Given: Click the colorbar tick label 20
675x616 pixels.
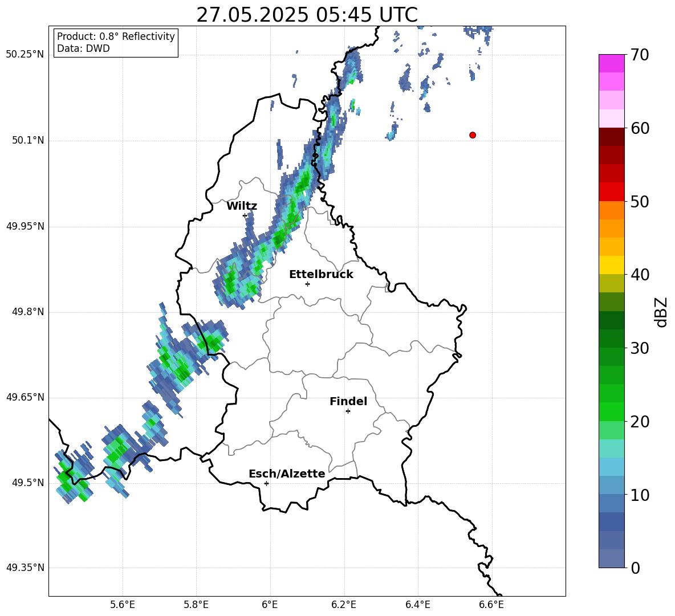Looking at the screenshot, I should click(640, 422).
